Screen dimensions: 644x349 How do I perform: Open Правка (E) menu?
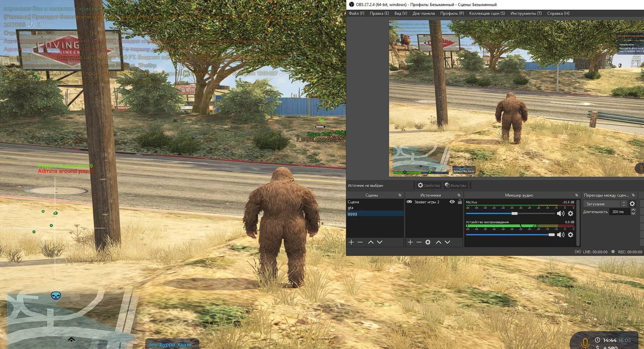coord(379,13)
